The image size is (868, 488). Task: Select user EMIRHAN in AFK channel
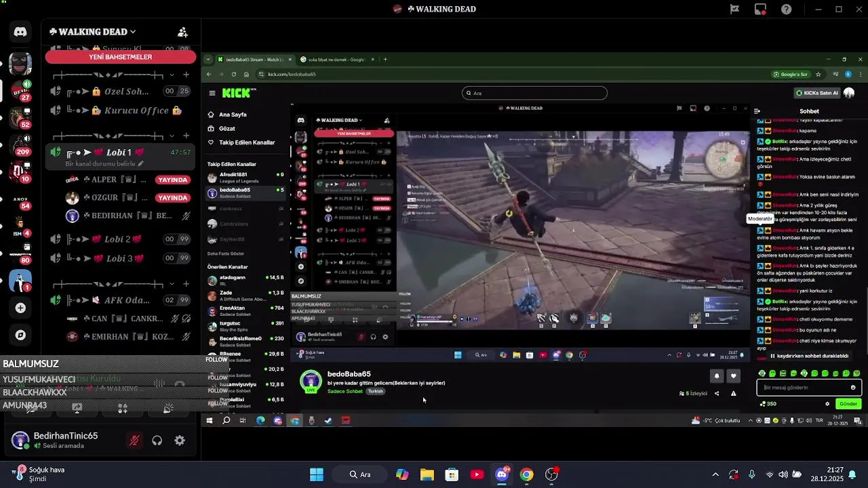pyautogui.click(x=126, y=337)
